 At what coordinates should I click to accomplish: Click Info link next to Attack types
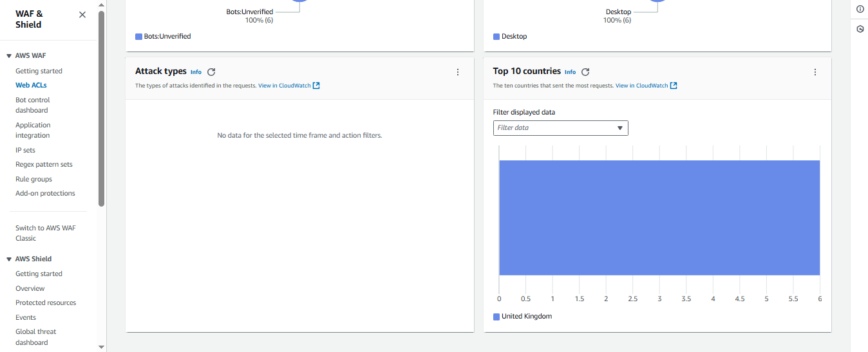tap(196, 72)
